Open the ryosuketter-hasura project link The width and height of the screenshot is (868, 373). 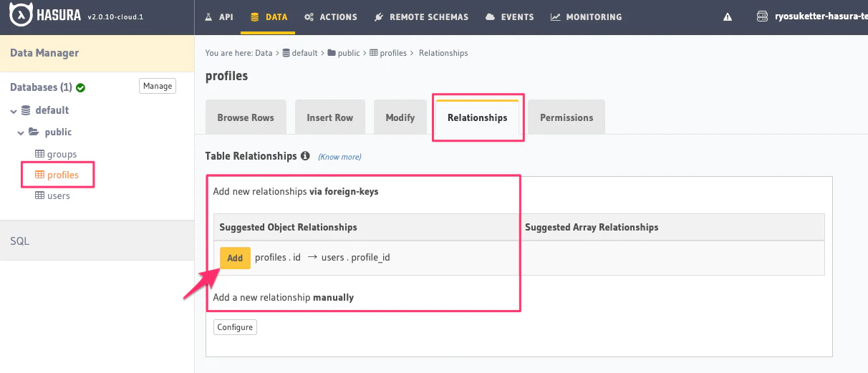pyautogui.click(x=811, y=16)
